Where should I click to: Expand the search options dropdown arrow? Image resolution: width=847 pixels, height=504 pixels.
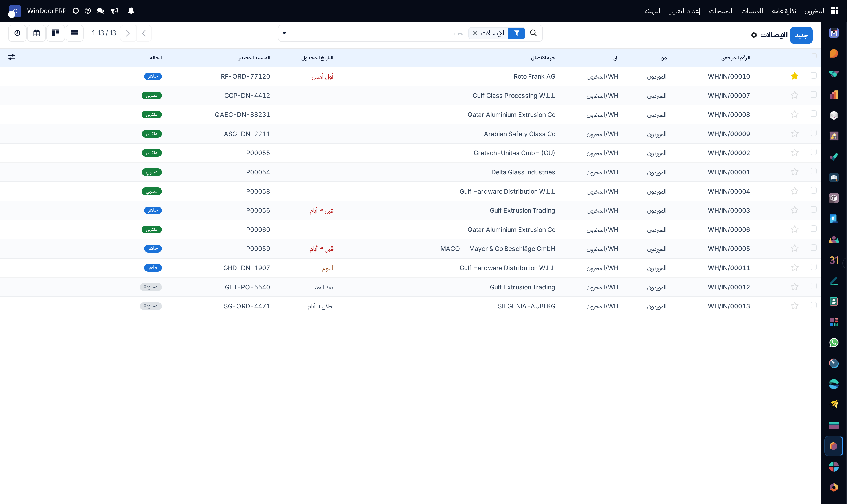pos(284,33)
